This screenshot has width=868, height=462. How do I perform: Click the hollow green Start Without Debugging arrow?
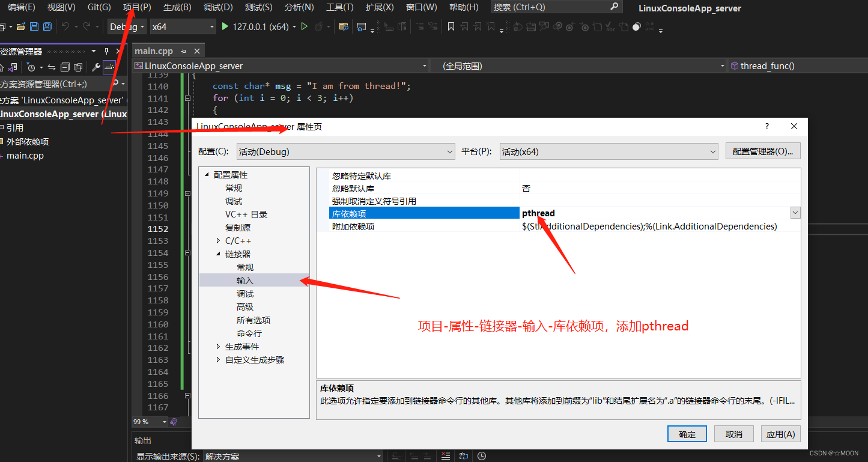(304, 27)
